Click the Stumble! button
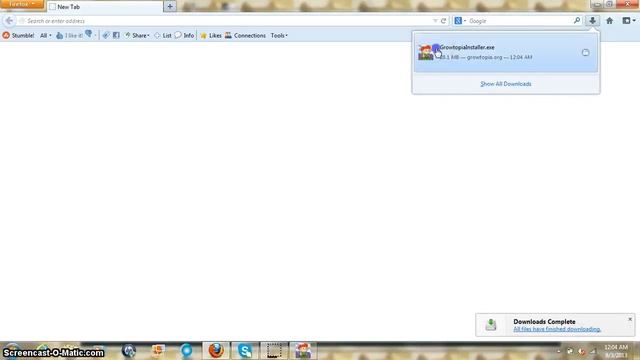Viewport: 640px width, 360px height. point(18,36)
